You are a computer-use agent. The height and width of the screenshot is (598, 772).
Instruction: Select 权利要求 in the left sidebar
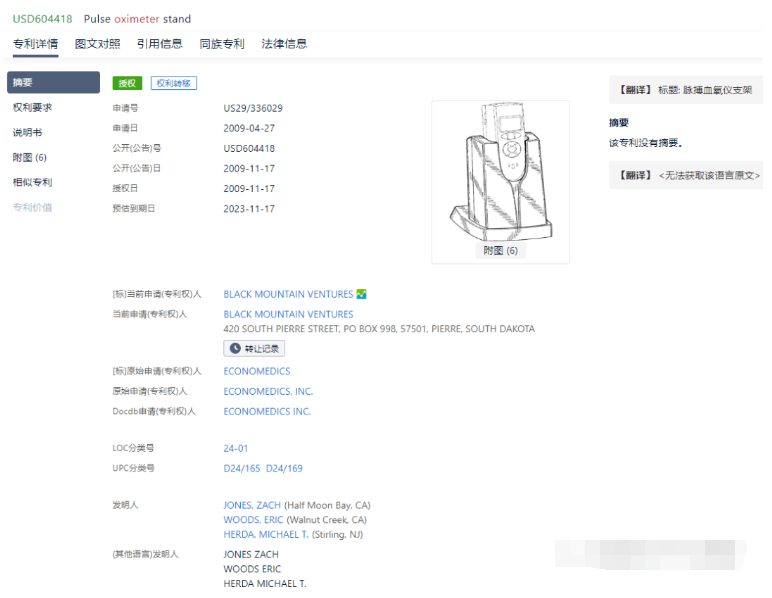point(32,107)
